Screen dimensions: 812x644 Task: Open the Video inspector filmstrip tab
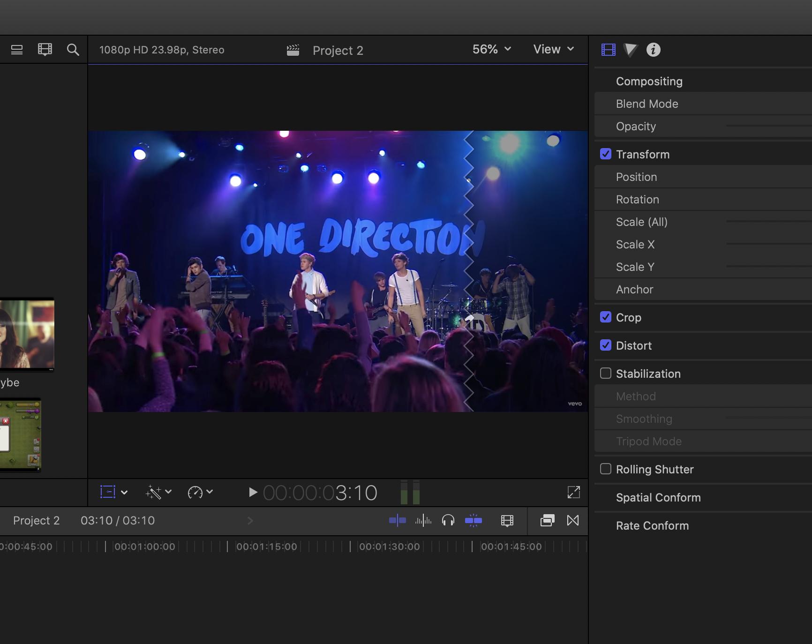(609, 50)
